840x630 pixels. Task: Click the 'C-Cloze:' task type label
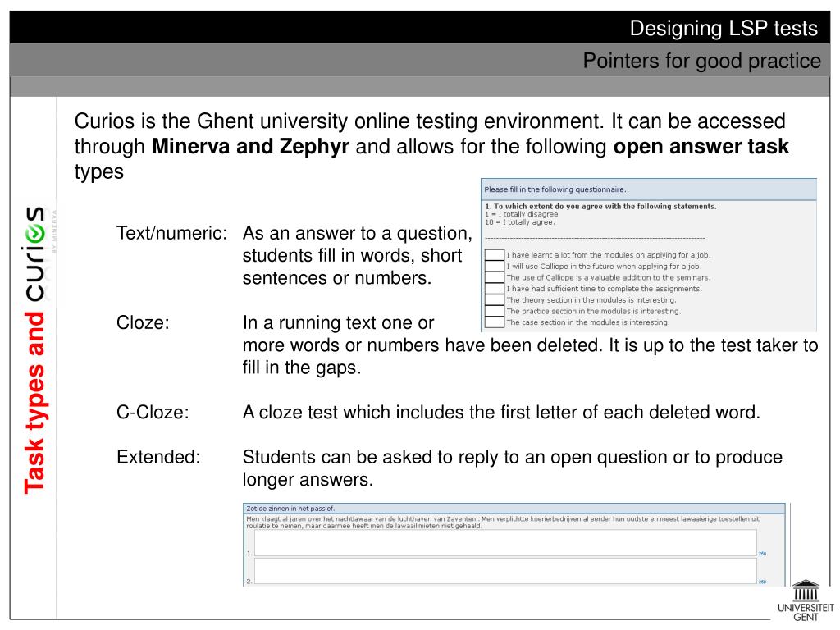pyautogui.click(x=153, y=412)
